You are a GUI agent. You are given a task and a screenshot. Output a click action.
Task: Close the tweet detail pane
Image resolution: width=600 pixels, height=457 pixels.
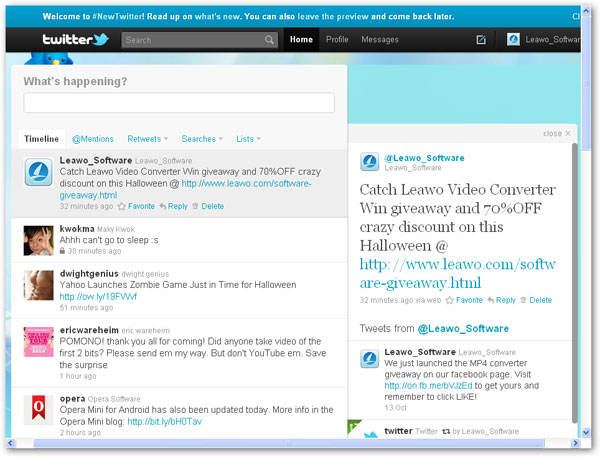(x=557, y=133)
